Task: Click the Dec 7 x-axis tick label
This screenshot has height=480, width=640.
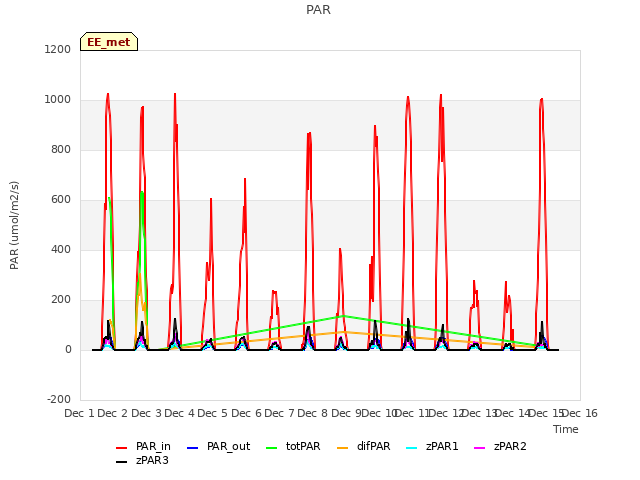Action: point(280,413)
